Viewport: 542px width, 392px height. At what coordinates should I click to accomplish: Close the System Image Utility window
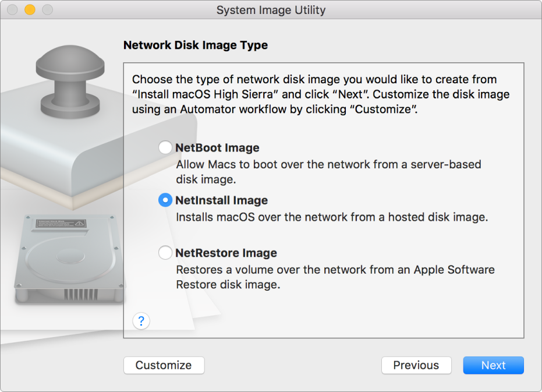coord(12,10)
